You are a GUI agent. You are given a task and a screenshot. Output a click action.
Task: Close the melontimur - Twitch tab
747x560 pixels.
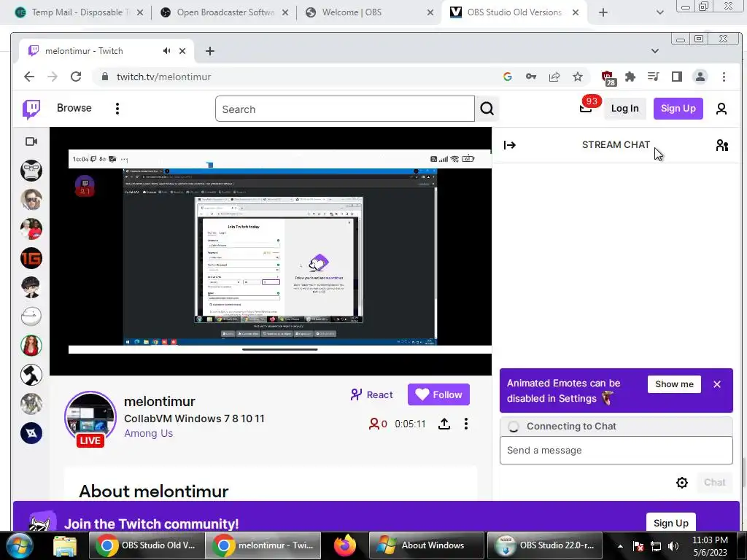[x=182, y=51]
